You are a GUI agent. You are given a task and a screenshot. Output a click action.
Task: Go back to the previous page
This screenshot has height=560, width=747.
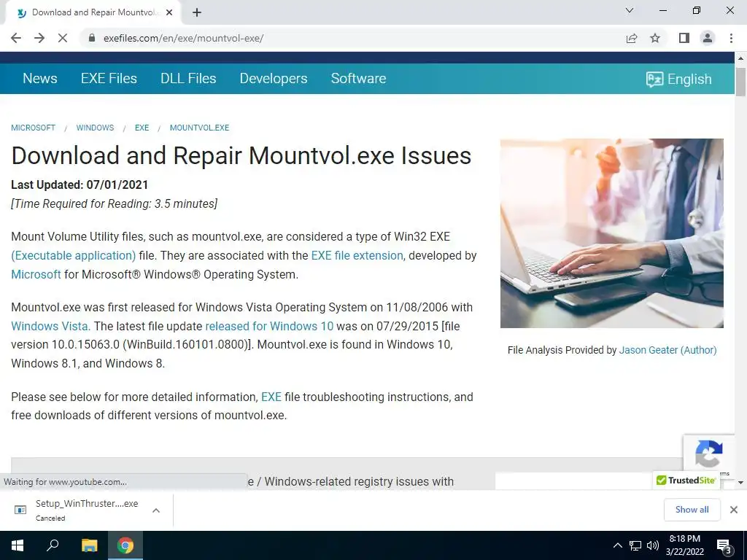pyautogui.click(x=16, y=38)
